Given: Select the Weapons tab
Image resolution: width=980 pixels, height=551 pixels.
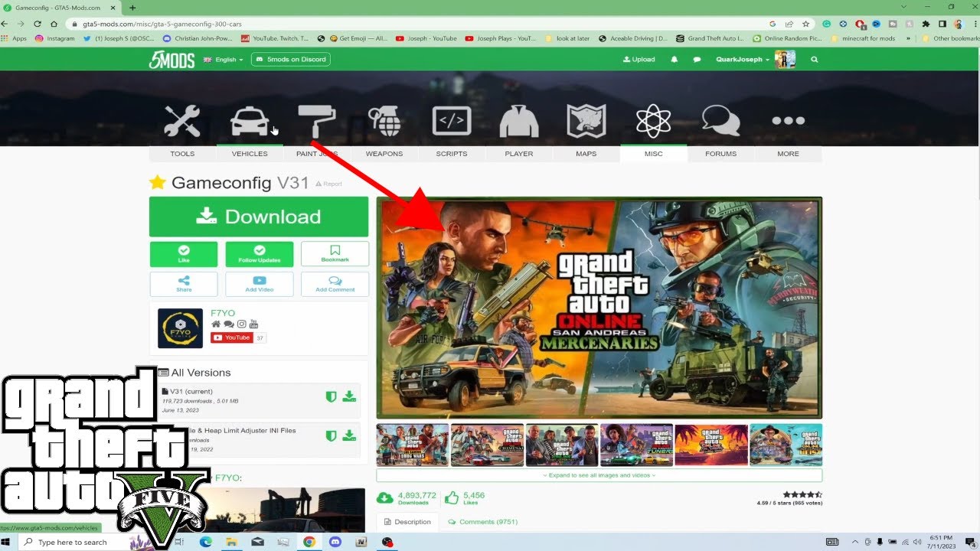Looking at the screenshot, I should click(384, 154).
